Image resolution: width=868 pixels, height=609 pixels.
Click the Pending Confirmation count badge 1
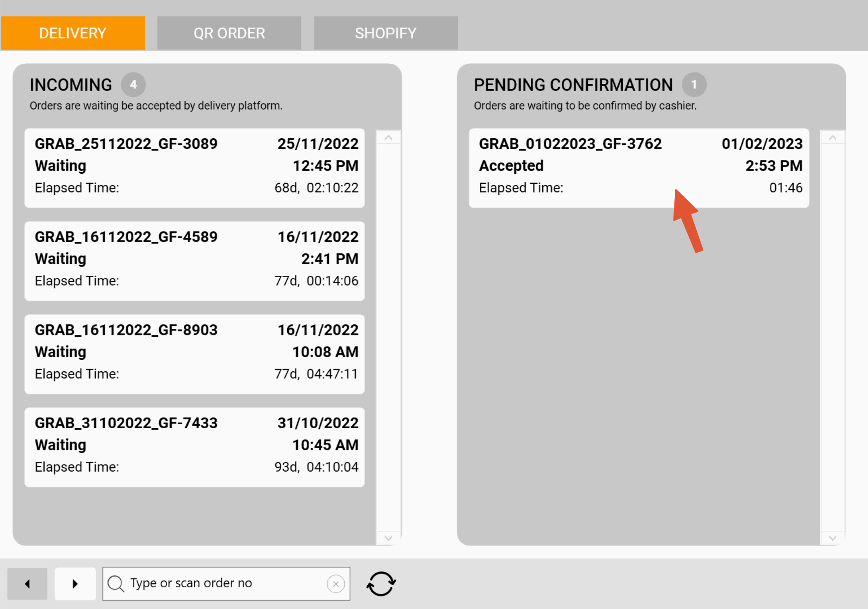pos(694,84)
